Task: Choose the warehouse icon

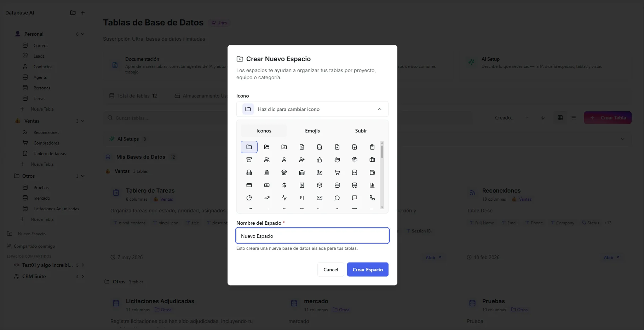Action: point(302,172)
